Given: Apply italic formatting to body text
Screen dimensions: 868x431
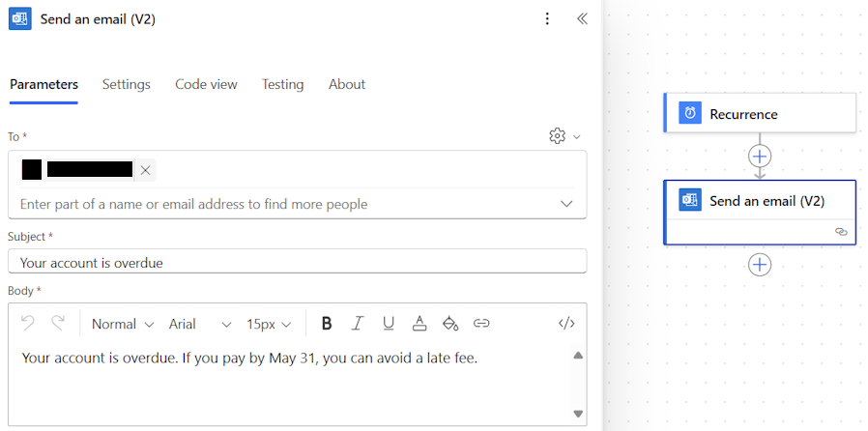Looking at the screenshot, I should (358, 324).
